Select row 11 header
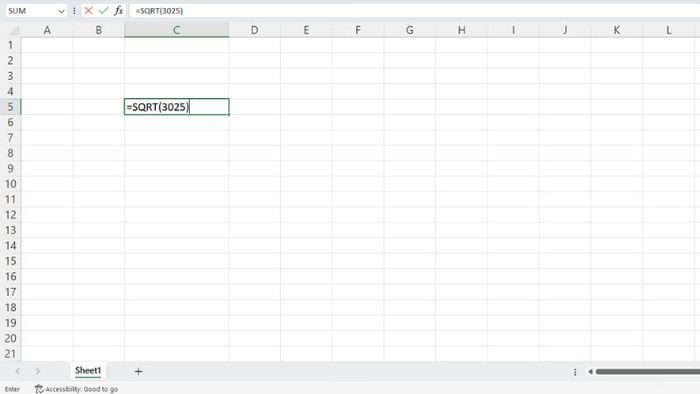 click(x=10, y=199)
